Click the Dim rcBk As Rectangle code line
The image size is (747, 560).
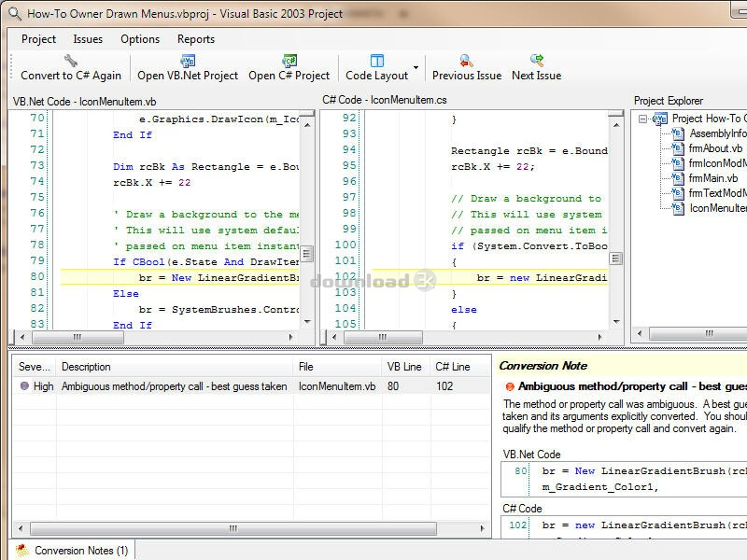pos(206,167)
